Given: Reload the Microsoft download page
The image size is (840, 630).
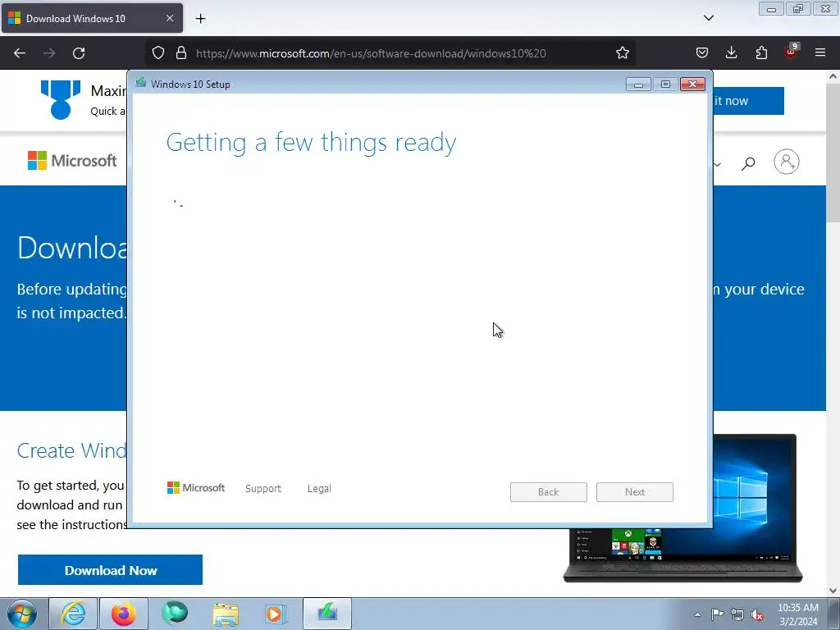Looking at the screenshot, I should pyautogui.click(x=79, y=53).
